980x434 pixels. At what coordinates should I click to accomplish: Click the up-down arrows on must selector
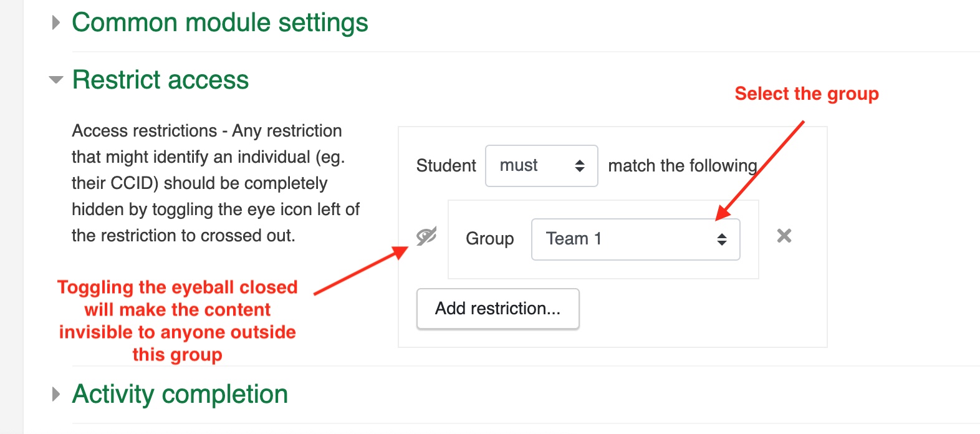point(580,166)
